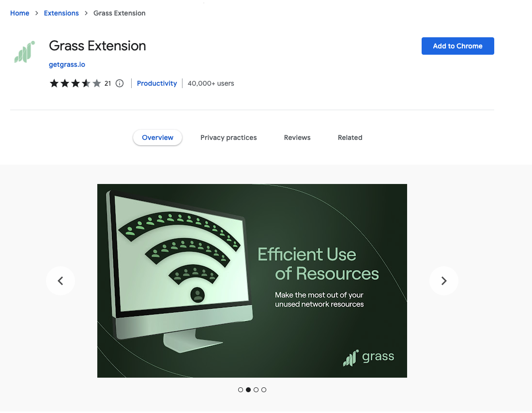Click the Grass Extension title heading

(x=97, y=46)
